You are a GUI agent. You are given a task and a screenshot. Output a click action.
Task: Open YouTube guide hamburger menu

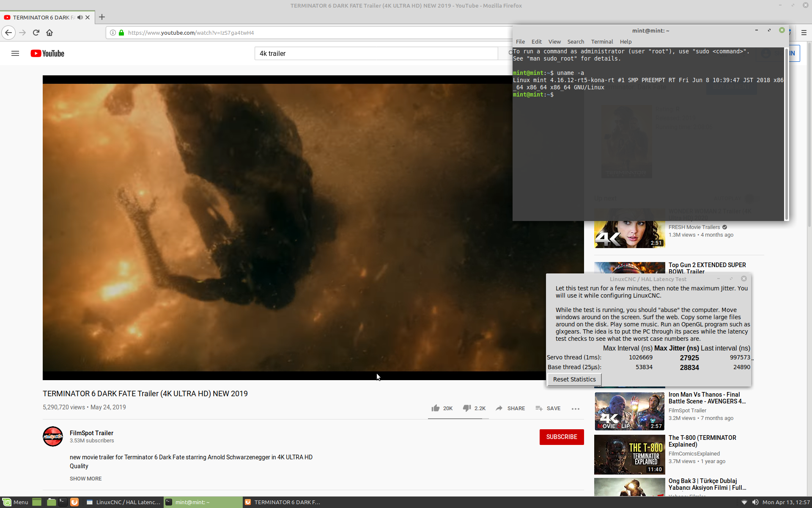[15, 53]
